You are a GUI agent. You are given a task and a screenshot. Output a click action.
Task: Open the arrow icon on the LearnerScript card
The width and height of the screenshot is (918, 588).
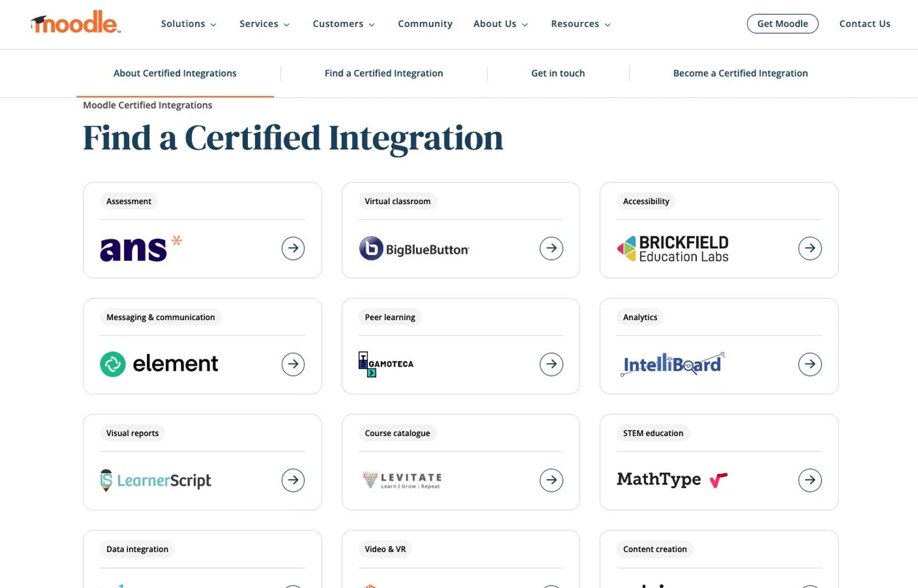(293, 480)
